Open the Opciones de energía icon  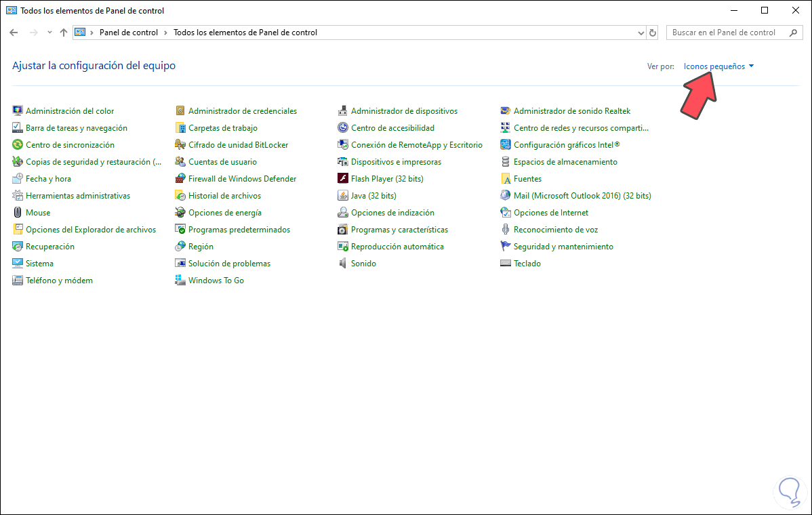pos(180,213)
